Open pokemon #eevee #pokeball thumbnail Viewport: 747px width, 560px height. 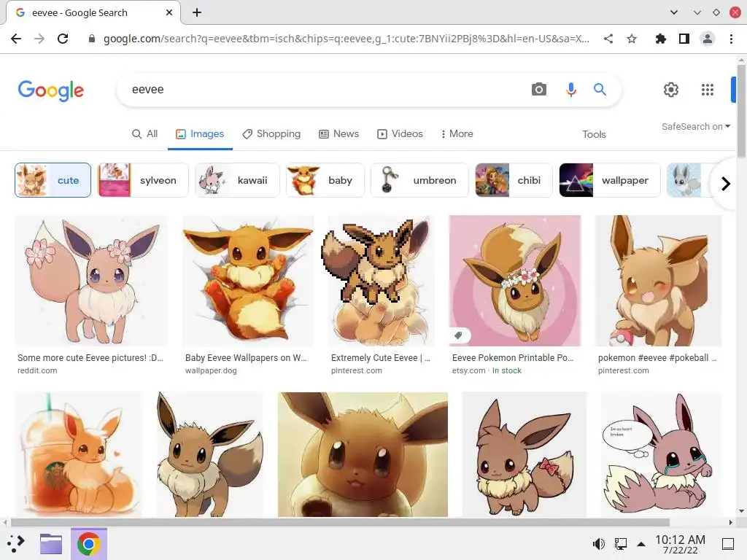(658, 281)
